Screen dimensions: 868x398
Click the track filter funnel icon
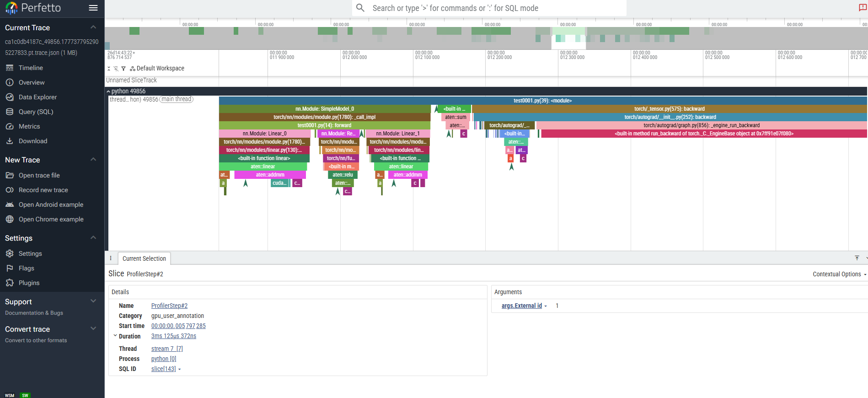(x=123, y=69)
